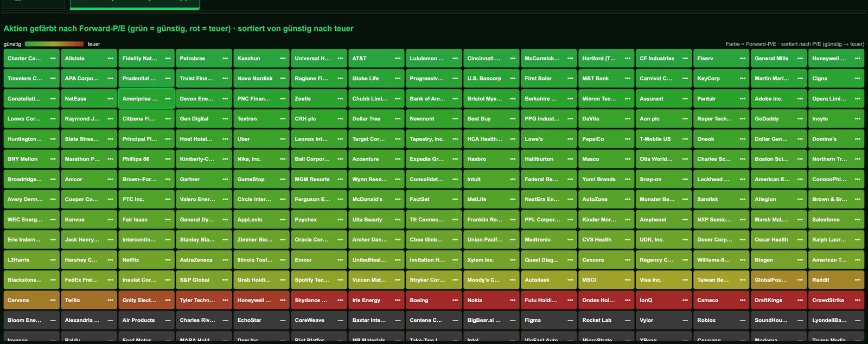
Task: Open the three-dot menu on Petrobras tile
Action: tap(225, 59)
